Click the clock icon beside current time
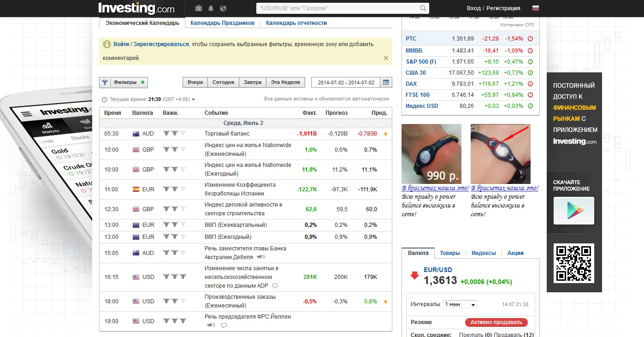Screen dimensions: 644x337 105,99
